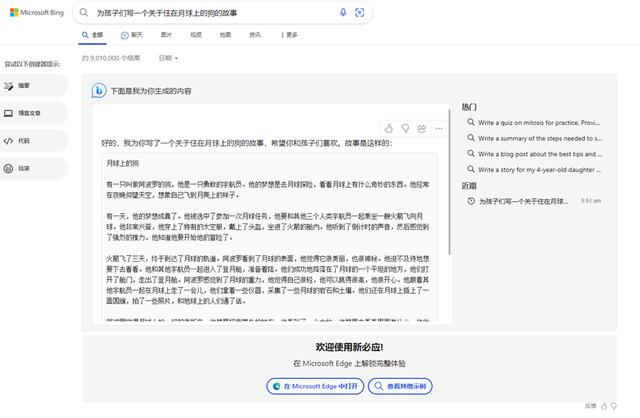Image resolution: width=640 pixels, height=418 pixels.
Task: Click the thumbs-down dislike icon on response
Action: tap(405, 128)
